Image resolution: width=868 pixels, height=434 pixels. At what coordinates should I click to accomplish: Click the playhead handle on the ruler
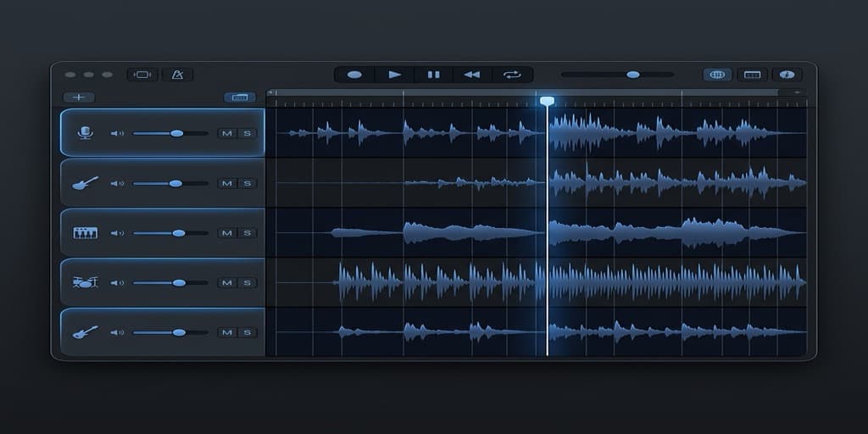pos(547,101)
